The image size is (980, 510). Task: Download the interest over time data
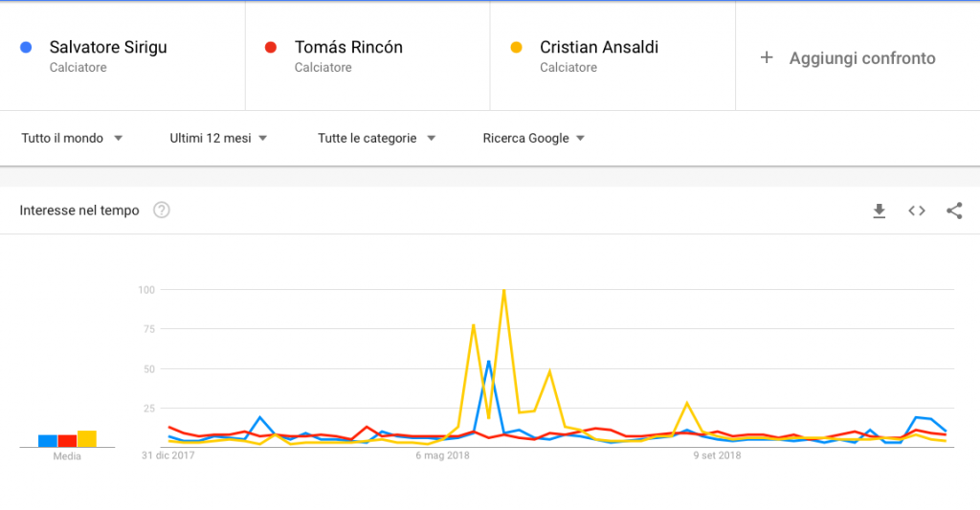pyautogui.click(x=880, y=211)
